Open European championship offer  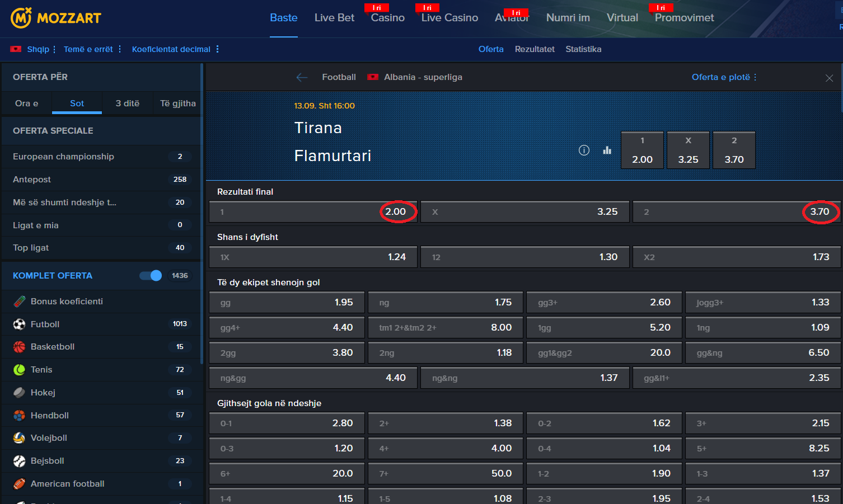101,157
